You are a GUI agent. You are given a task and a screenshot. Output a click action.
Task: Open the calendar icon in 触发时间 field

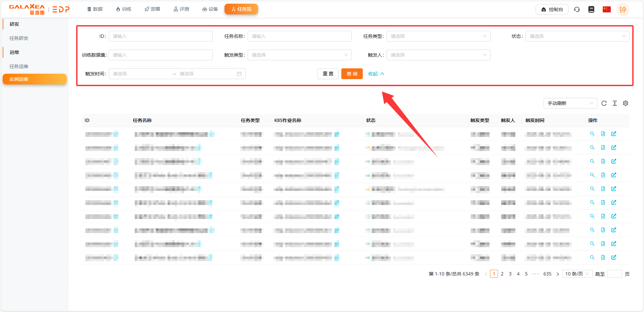(x=239, y=74)
